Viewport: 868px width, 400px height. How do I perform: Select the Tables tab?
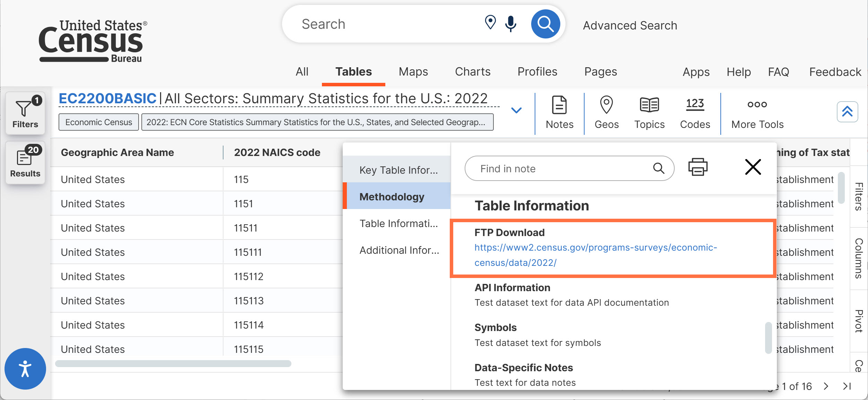pyautogui.click(x=353, y=72)
